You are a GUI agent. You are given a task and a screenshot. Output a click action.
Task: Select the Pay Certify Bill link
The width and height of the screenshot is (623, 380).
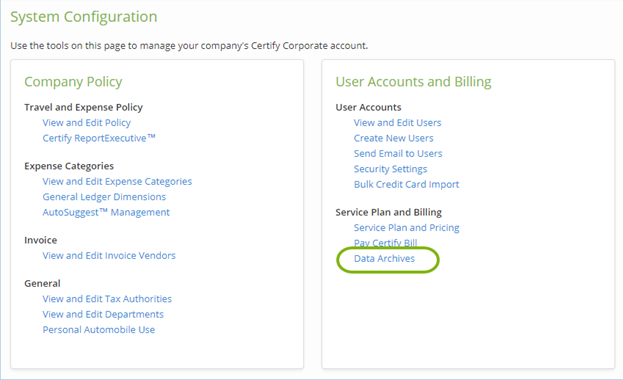coord(385,242)
